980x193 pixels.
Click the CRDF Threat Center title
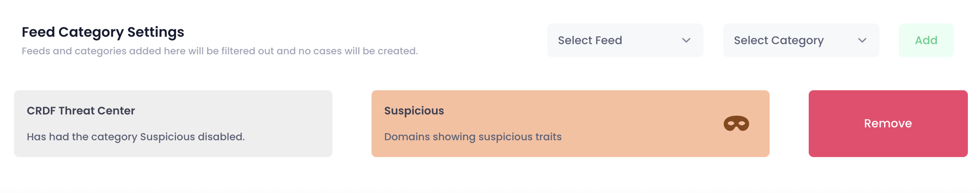pos(81,111)
